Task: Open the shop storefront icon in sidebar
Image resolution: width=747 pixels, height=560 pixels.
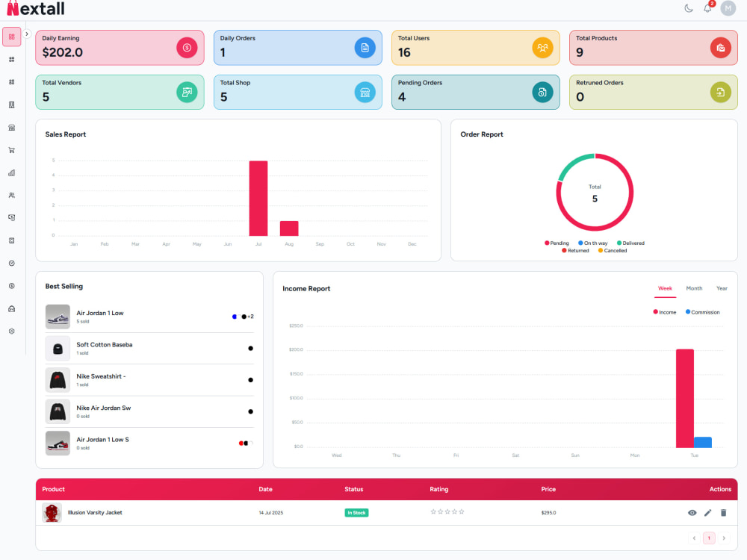Action: pyautogui.click(x=11, y=128)
